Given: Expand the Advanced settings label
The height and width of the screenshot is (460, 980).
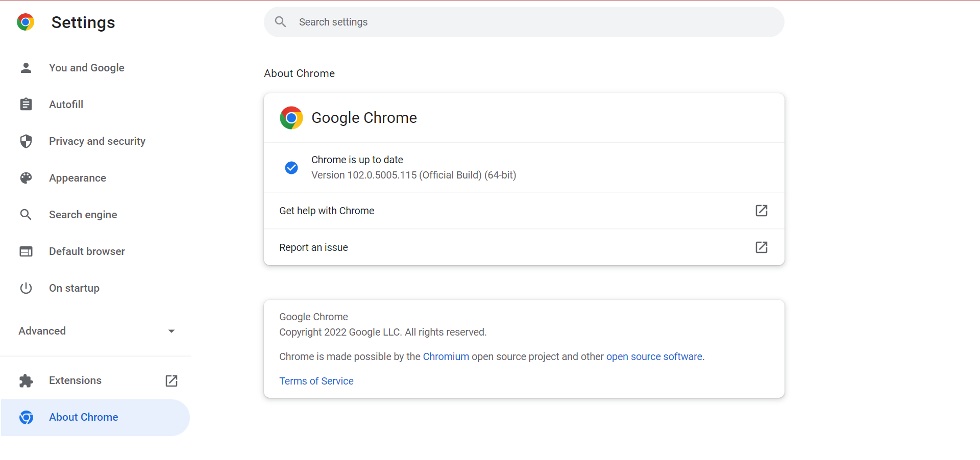Looking at the screenshot, I should click(42, 331).
